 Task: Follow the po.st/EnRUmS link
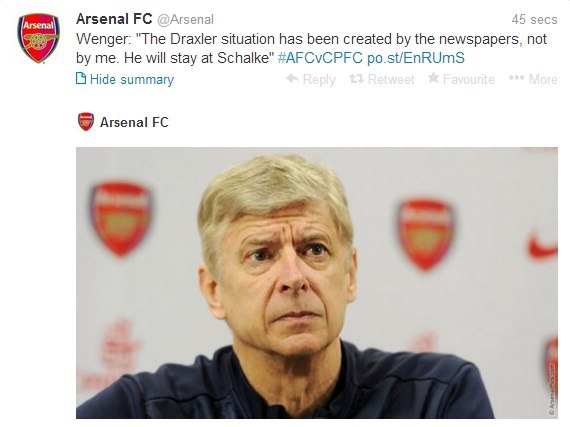416,58
